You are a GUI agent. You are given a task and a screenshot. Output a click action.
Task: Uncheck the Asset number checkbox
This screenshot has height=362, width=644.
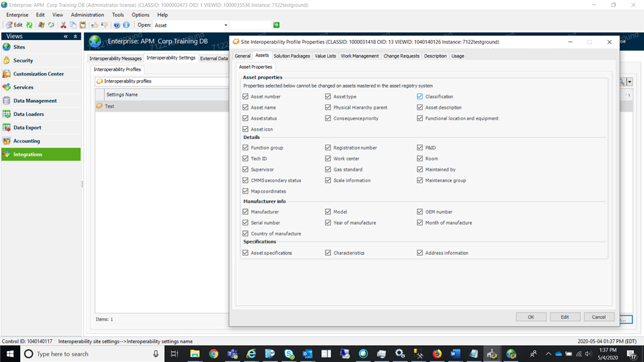tap(246, 97)
